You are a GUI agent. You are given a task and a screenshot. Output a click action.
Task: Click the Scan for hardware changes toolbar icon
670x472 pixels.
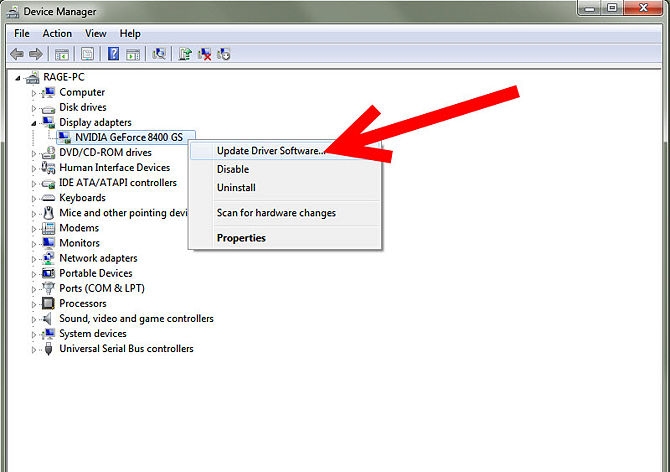point(159,54)
